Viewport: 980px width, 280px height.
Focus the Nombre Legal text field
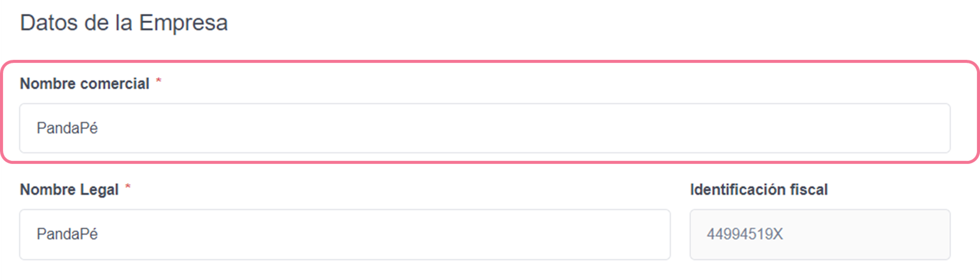pos(345,235)
